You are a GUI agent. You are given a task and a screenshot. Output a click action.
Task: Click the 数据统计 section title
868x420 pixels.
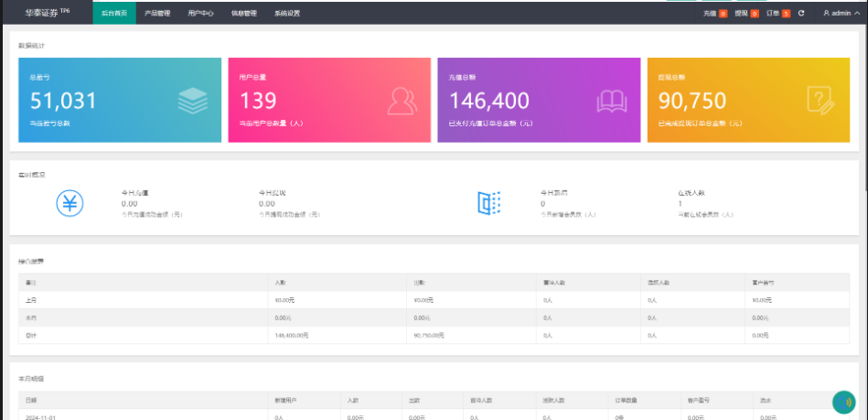pyautogui.click(x=31, y=46)
